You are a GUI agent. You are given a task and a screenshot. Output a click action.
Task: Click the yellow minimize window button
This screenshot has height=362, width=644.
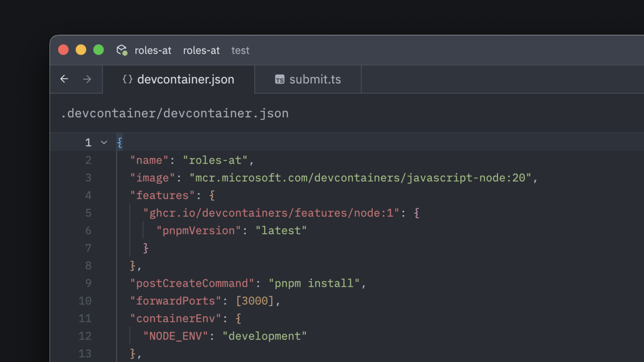point(81,50)
